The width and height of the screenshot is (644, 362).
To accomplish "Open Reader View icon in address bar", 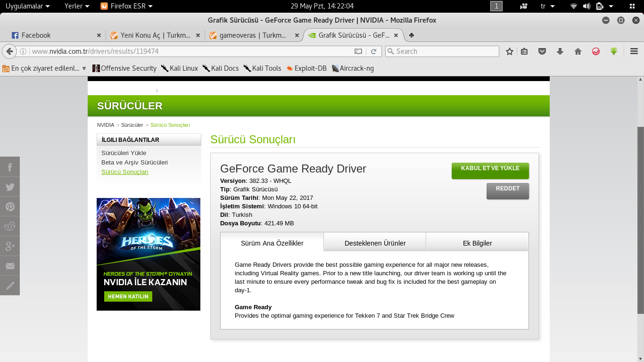I will (x=358, y=51).
